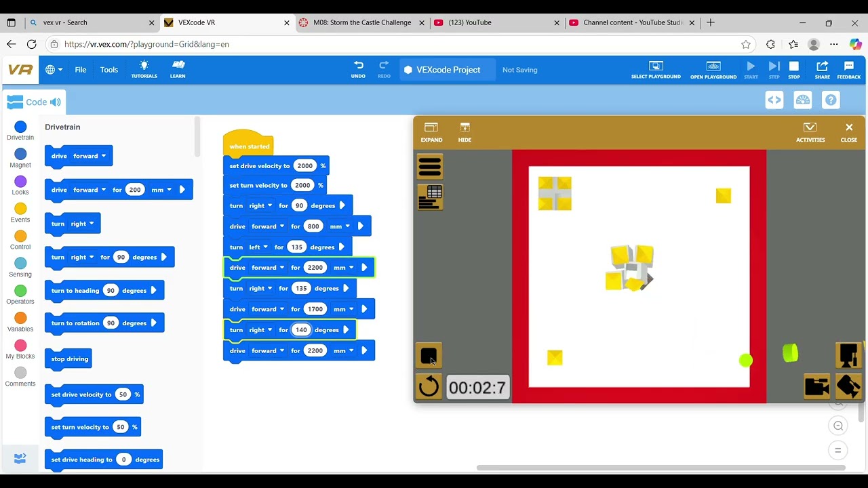Select the Events category
868x488 pixels.
click(x=20, y=213)
